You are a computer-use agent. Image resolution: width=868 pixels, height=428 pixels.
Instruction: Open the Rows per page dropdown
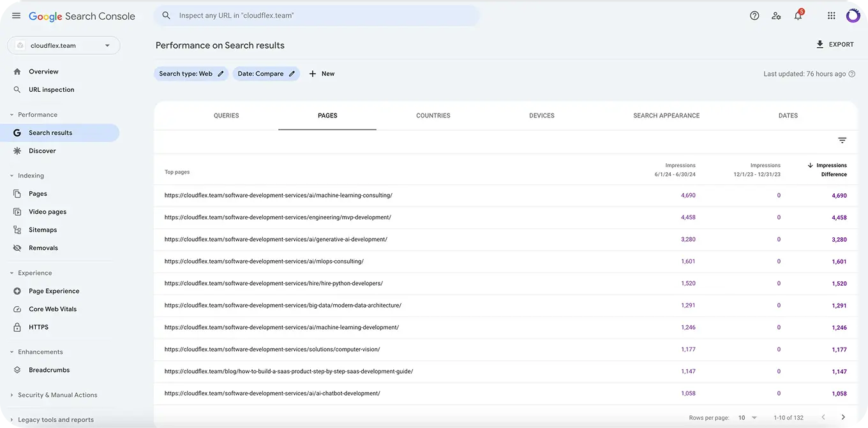747,418
